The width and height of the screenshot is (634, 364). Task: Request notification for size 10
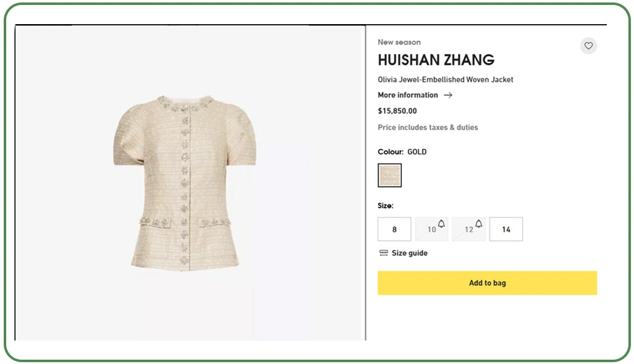[440, 224]
